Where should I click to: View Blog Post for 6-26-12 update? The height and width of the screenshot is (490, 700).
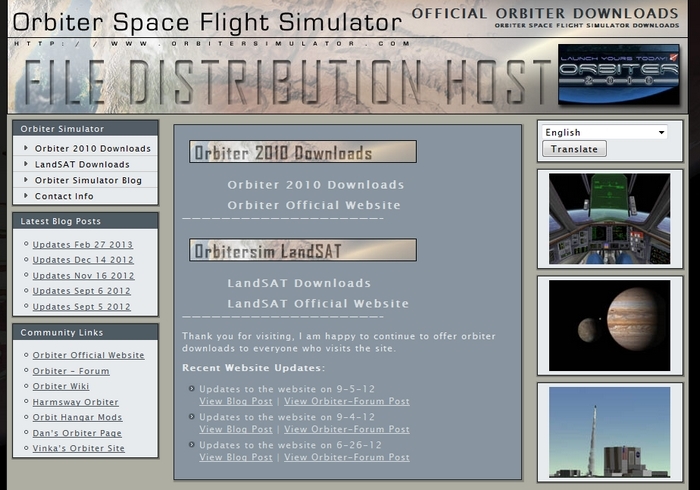[x=236, y=457]
